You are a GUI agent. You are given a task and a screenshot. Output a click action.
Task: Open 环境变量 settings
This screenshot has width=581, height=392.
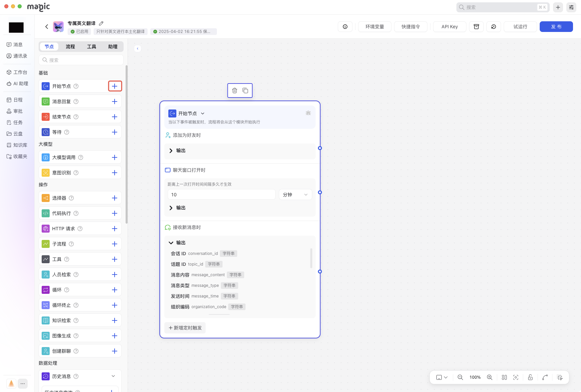point(374,27)
